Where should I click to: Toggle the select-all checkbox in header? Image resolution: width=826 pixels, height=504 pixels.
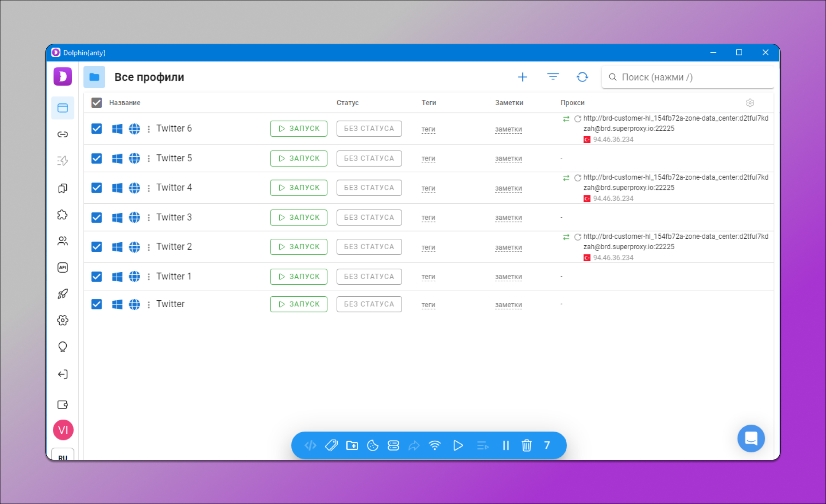point(97,103)
